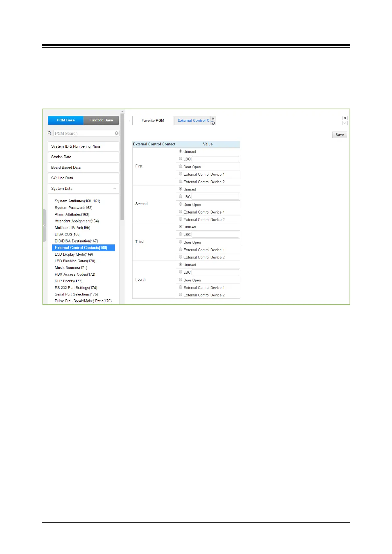Choose External Control Device 2 for Fourth
The width and height of the screenshot is (392, 554).
pos(180,295)
